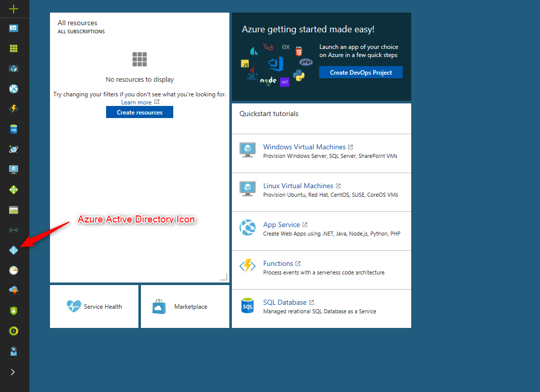Image resolution: width=540 pixels, height=392 pixels.
Task: Click resize handle of All resources tile
Action: [224, 277]
